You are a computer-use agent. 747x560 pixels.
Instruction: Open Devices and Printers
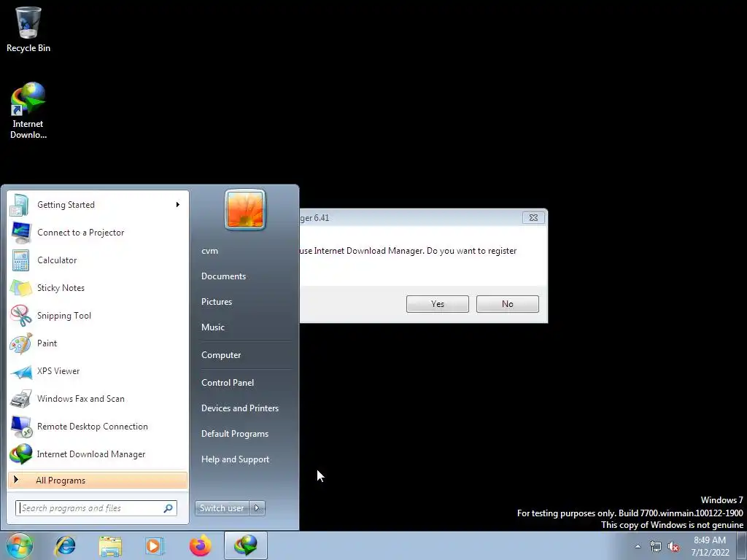pos(239,408)
